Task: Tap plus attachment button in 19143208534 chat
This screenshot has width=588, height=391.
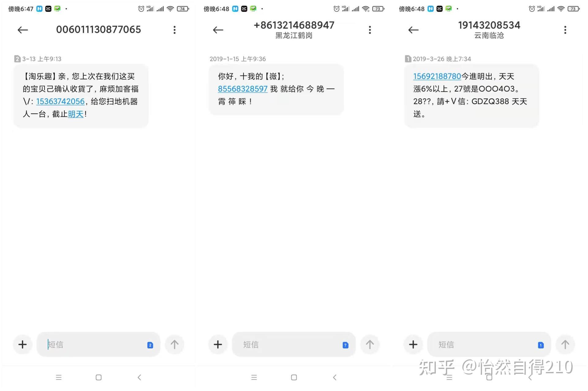Action: 413,344
